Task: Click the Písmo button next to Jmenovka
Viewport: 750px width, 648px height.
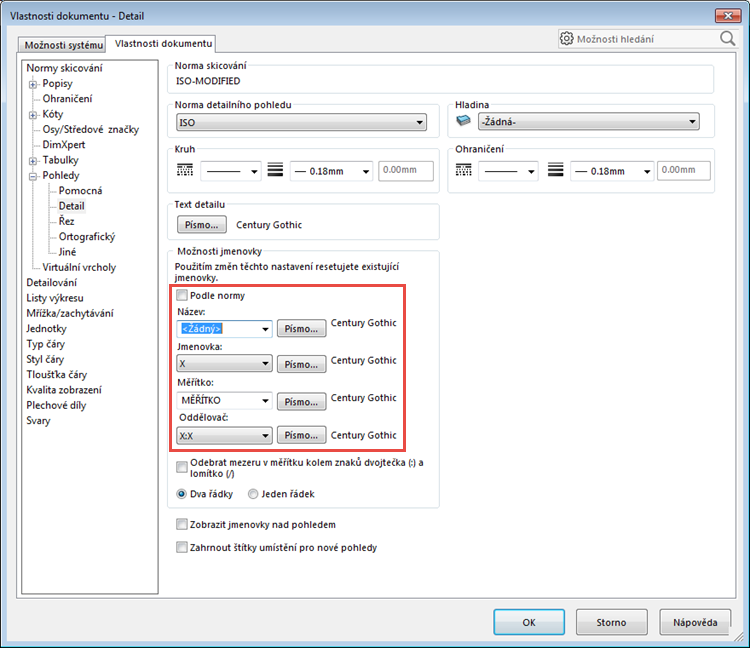Action: pos(301,364)
